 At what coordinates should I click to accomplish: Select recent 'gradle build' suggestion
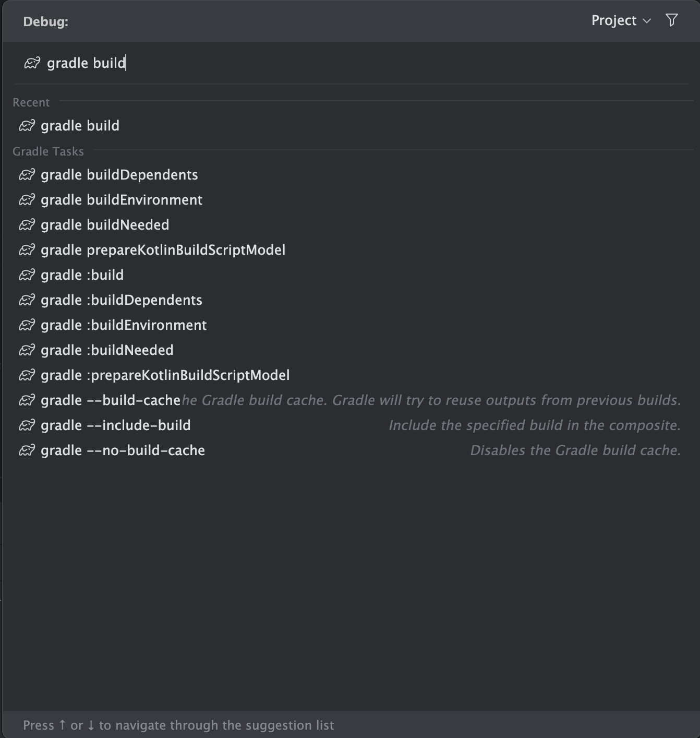80,126
